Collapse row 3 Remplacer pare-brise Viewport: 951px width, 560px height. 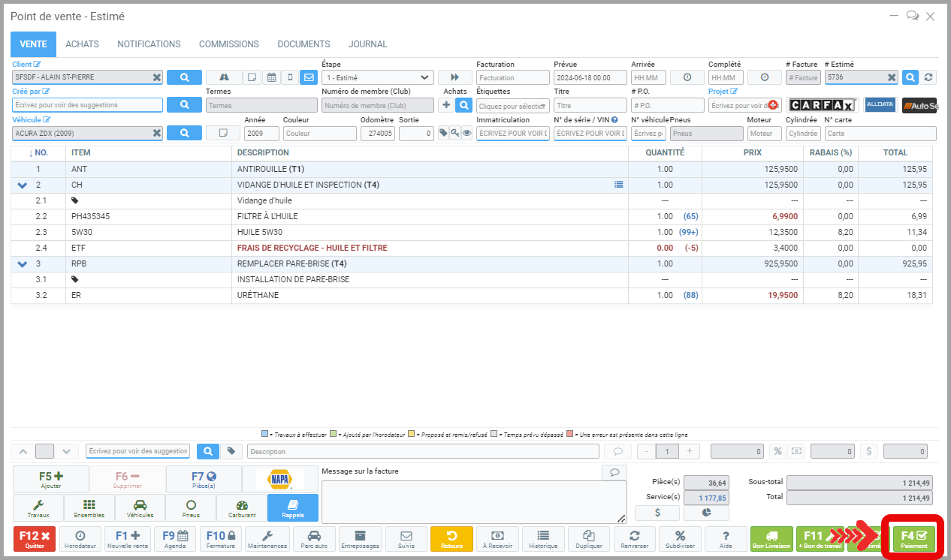pos(22,263)
